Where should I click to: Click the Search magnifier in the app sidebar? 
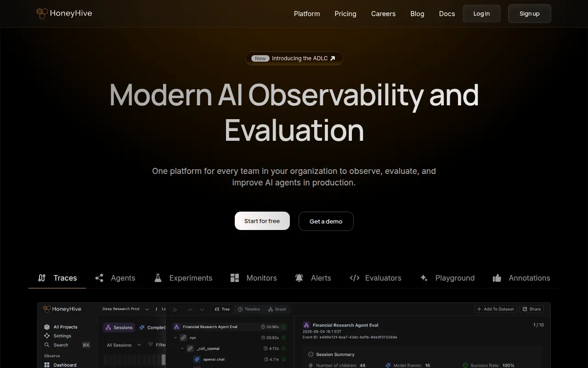coord(47,345)
